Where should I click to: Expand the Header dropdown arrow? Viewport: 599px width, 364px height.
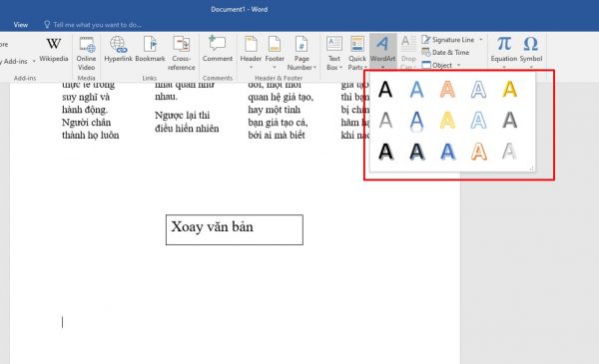click(251, 68)
